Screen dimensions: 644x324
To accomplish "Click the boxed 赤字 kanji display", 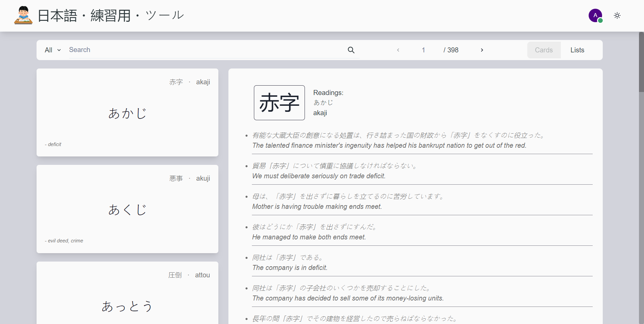I will [x=279, y=103].
